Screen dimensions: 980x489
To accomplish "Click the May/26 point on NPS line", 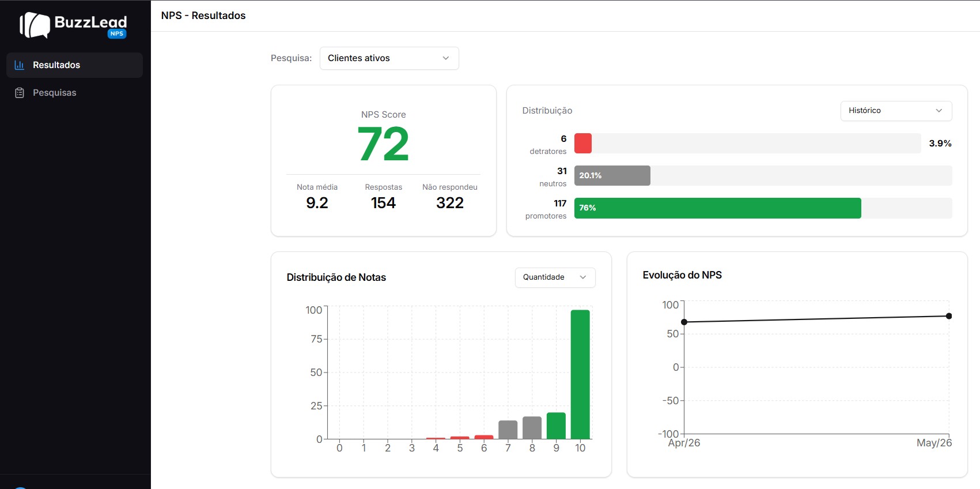I will click(949, 316).
